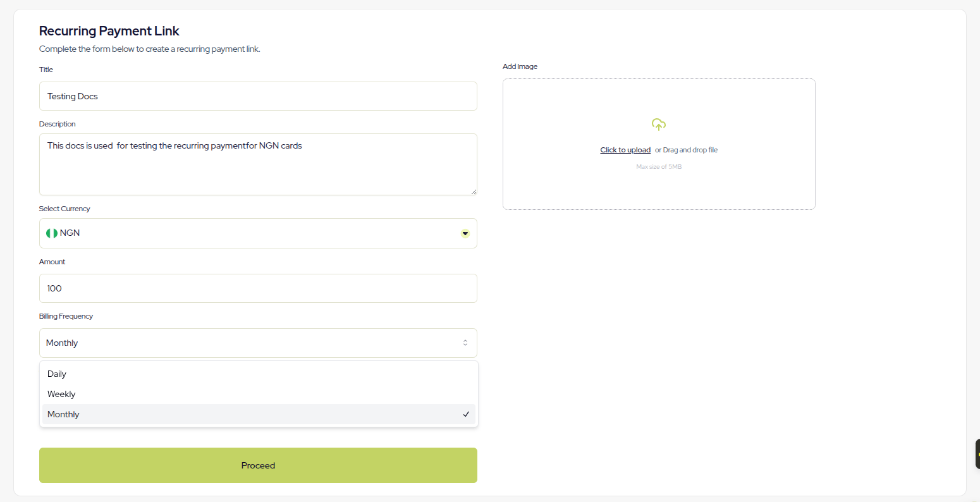
Task: Click the round arrow icon in the currency field
Action: point(465,233)
